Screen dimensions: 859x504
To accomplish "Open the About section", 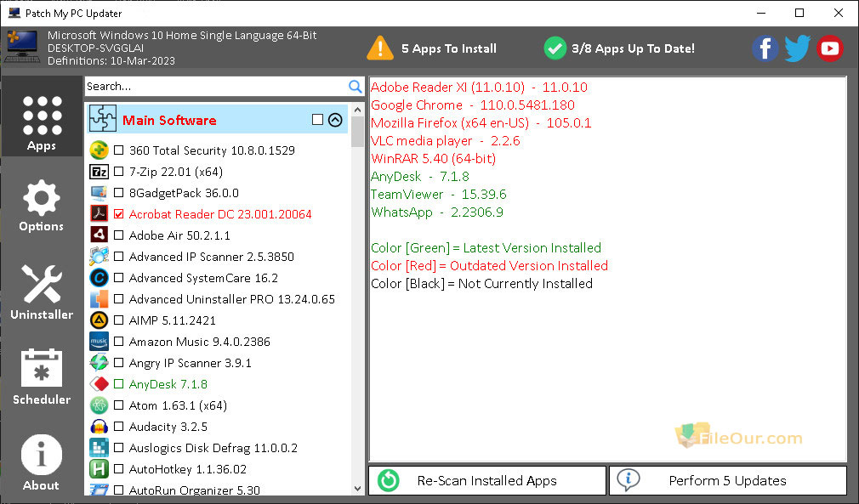I will click(42, 462).
